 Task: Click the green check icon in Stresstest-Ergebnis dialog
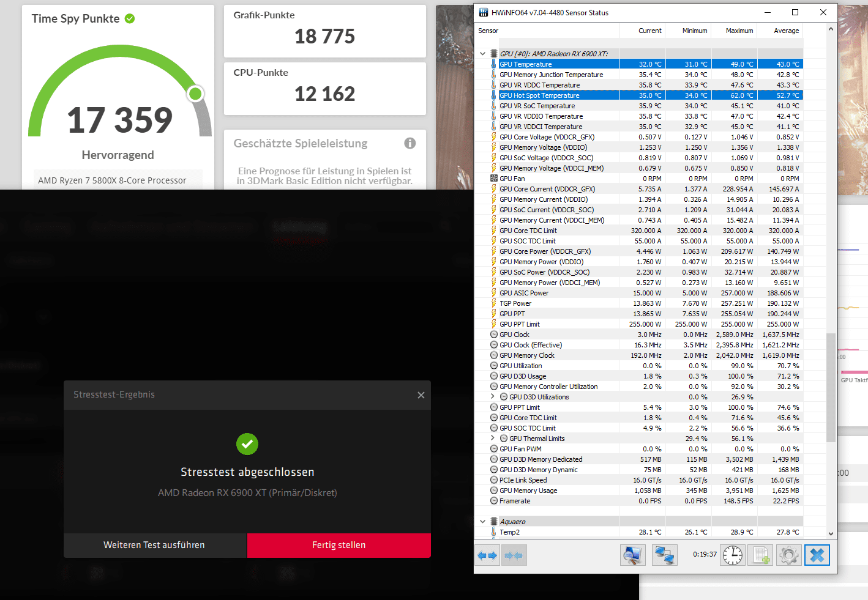247,444
